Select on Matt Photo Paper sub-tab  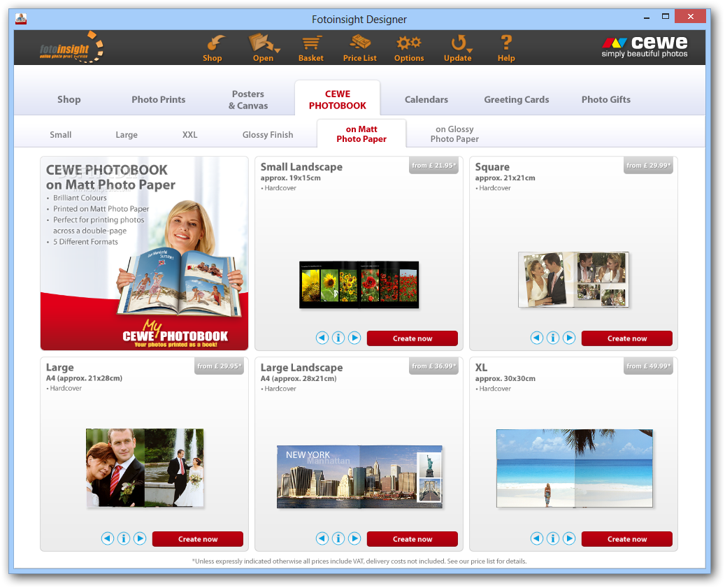(361, 134)
